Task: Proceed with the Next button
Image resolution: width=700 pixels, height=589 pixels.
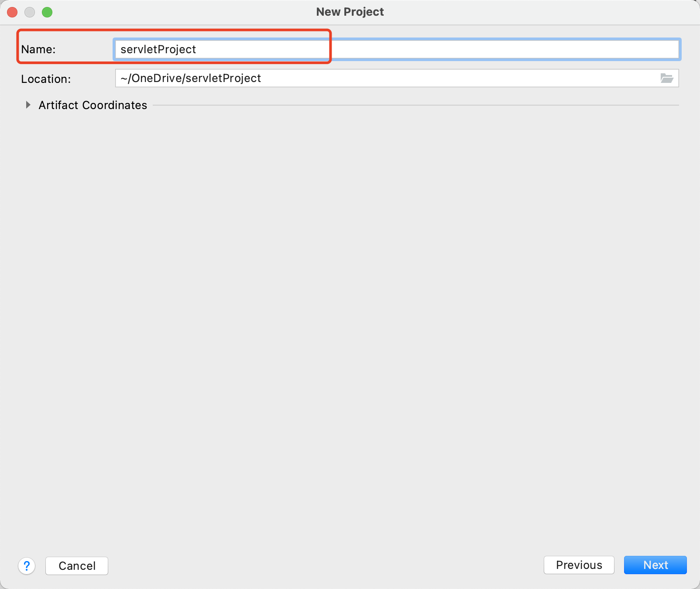Action: (x=655, y=565)
